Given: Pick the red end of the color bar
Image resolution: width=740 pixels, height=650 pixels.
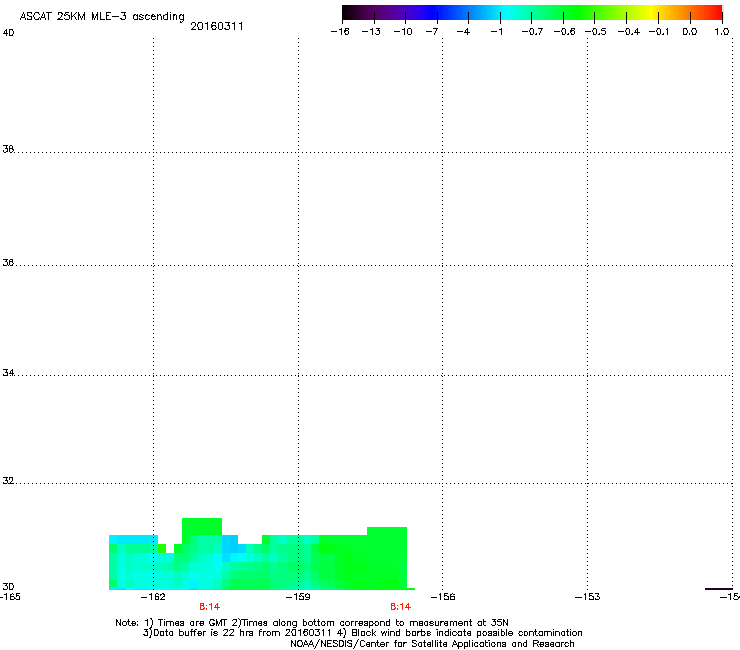Looking at the screenshot, I should pyautogui.click(x=715, y=12).
